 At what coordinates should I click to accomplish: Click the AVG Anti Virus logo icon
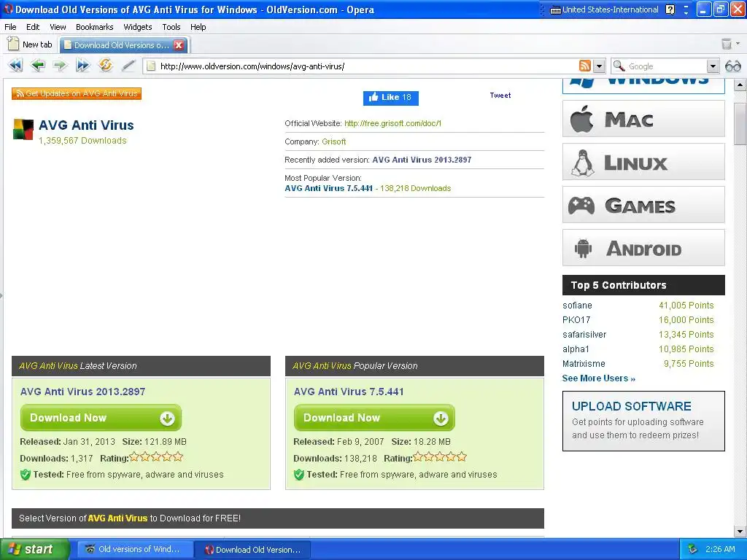[23, 129]
